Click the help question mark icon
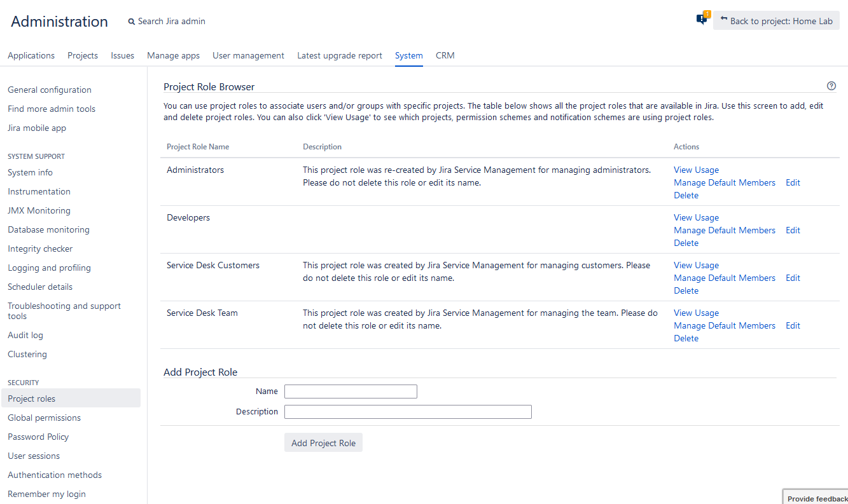 click(831, 86)
